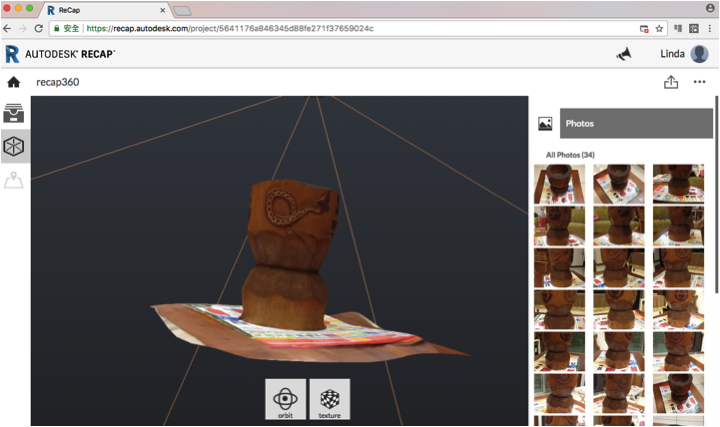Click the photos panel vertical scrollbar

coord(716,195)
